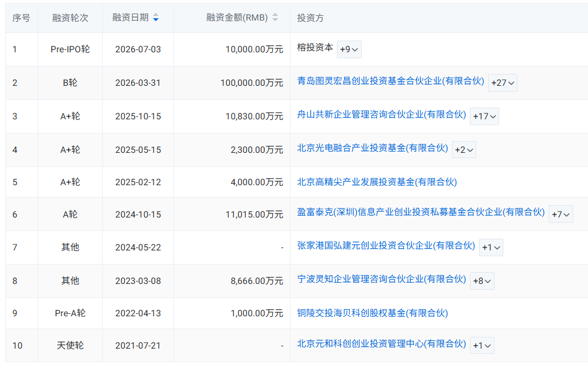Open 北京元和科创创业投资管理中心 link
This screenshot has width=588, height=368.
coord(382,344)
